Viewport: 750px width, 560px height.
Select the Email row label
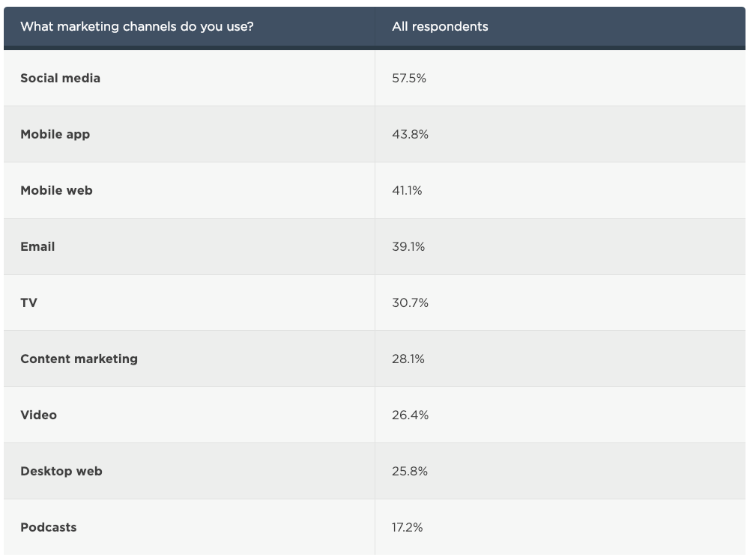click(37, 246)
